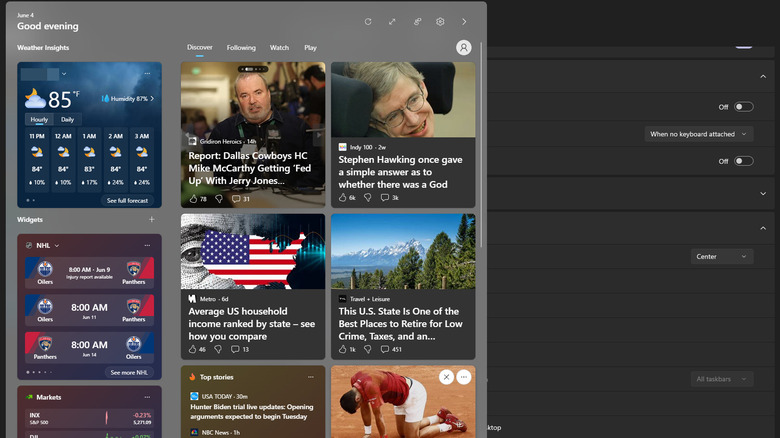Open the profile account icon
This screenshot has width=780, height=438.
tap(463, 47)
